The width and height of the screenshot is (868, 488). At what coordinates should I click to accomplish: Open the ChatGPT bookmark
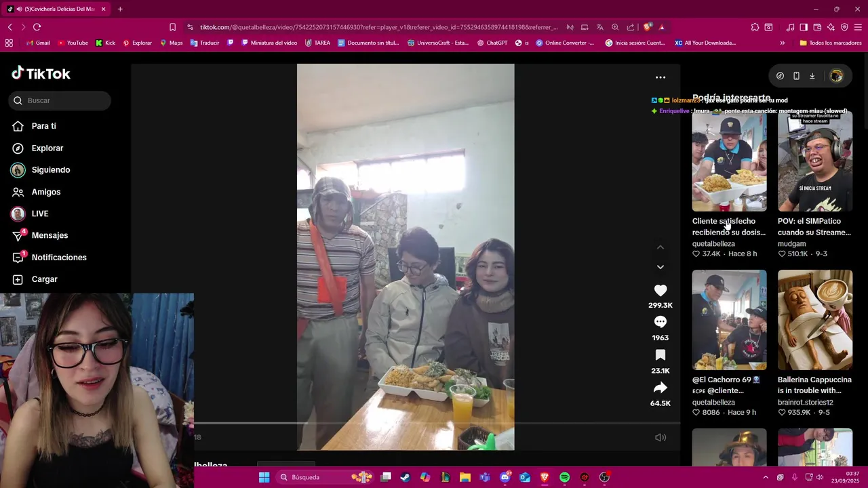pos(492,43)
